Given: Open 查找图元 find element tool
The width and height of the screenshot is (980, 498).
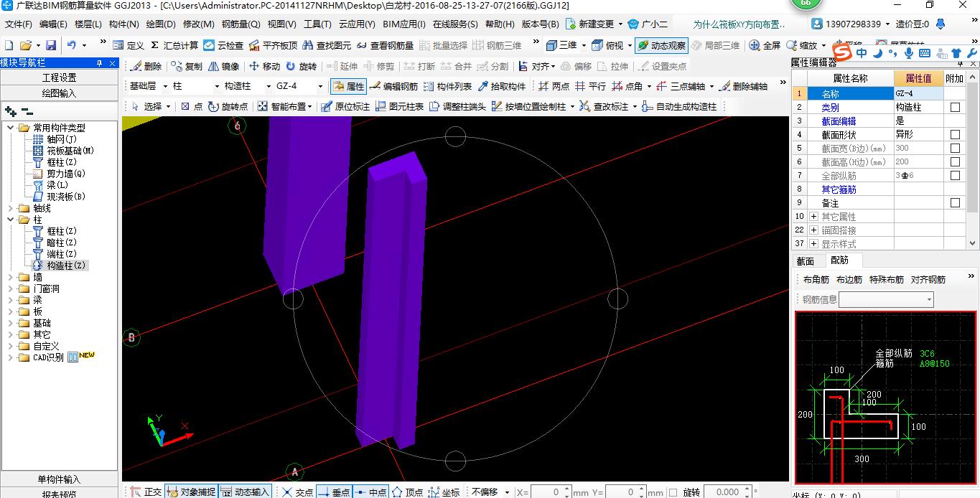Looking at the screenshot, I should [x=327, y=45].
